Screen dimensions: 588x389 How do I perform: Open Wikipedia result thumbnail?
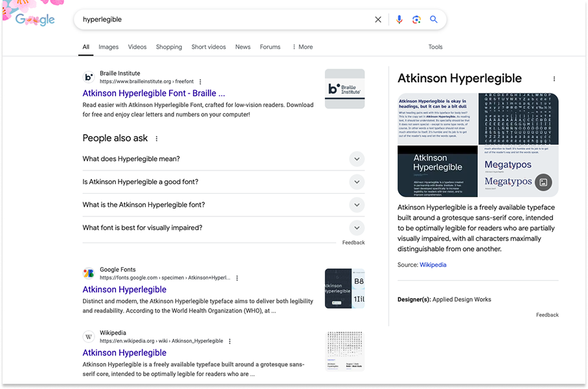tap(345, 352)
